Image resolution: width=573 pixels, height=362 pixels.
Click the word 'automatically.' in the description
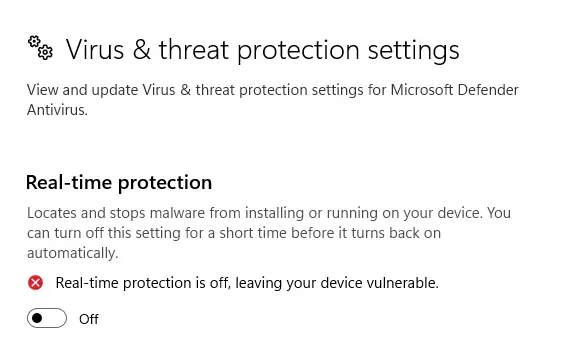pos(73,253)
